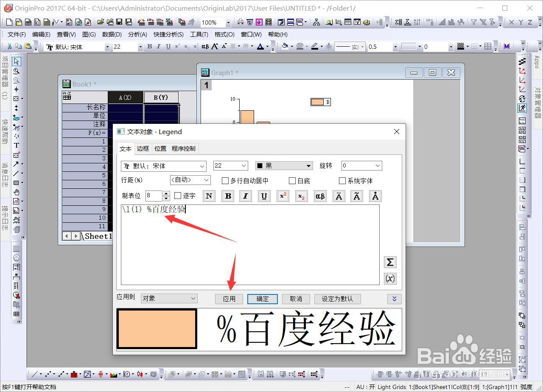This screenshot has height=392, width=543.
Task: Open the 分析(A) menu
Action: pyautogui.click(x=137, y=35)
